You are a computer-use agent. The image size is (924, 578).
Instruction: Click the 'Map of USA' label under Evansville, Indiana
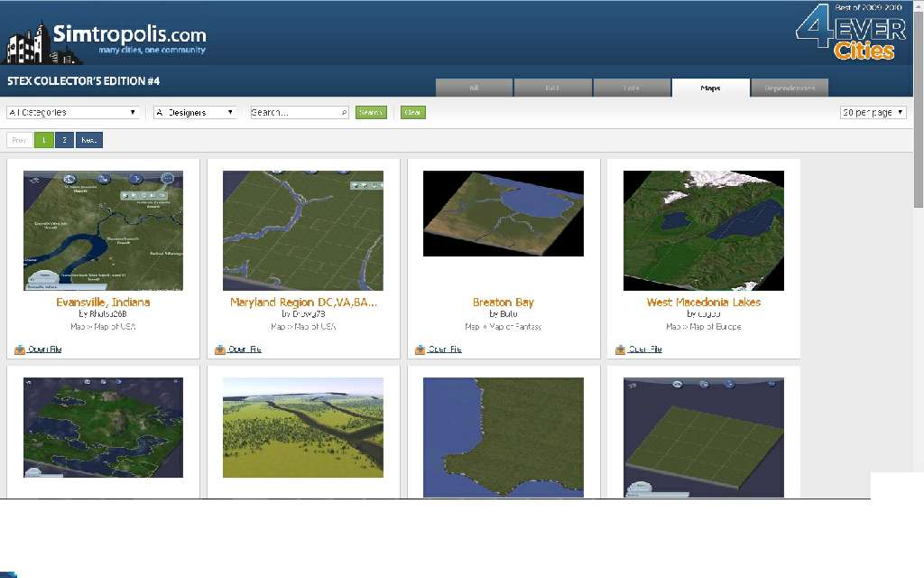point(115,327)
